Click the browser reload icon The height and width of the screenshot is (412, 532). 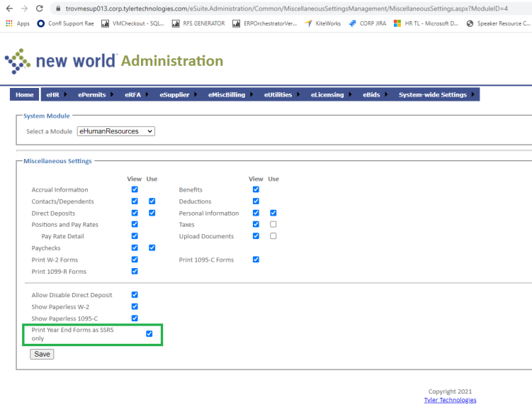[x=39, y=8]
